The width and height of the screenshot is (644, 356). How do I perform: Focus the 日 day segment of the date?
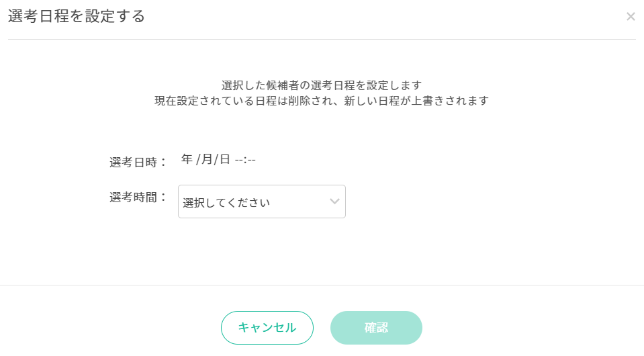[x=225, y=159]
